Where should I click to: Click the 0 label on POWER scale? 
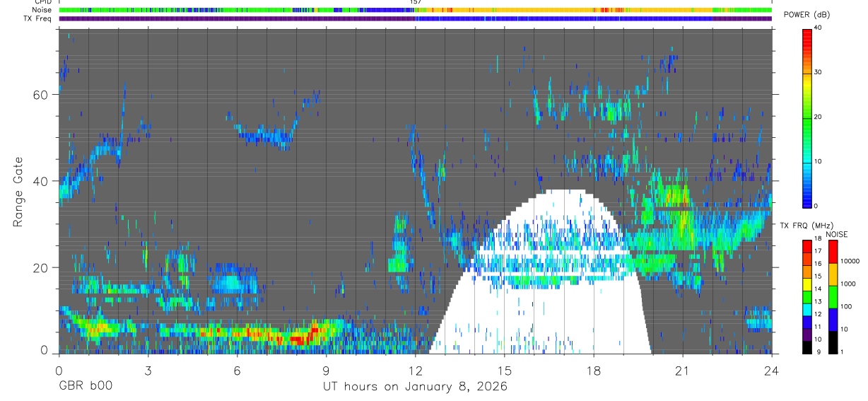coord(816,206)
